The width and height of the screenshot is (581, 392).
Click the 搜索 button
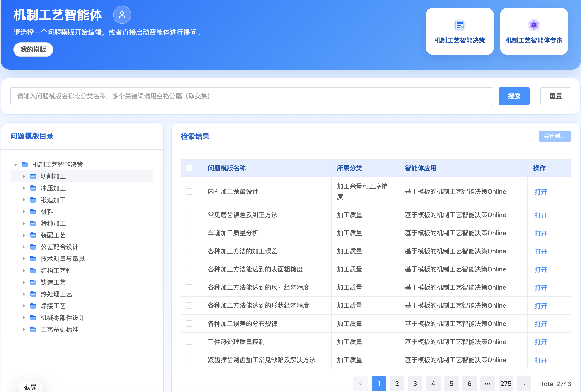(x=514, y=96)
